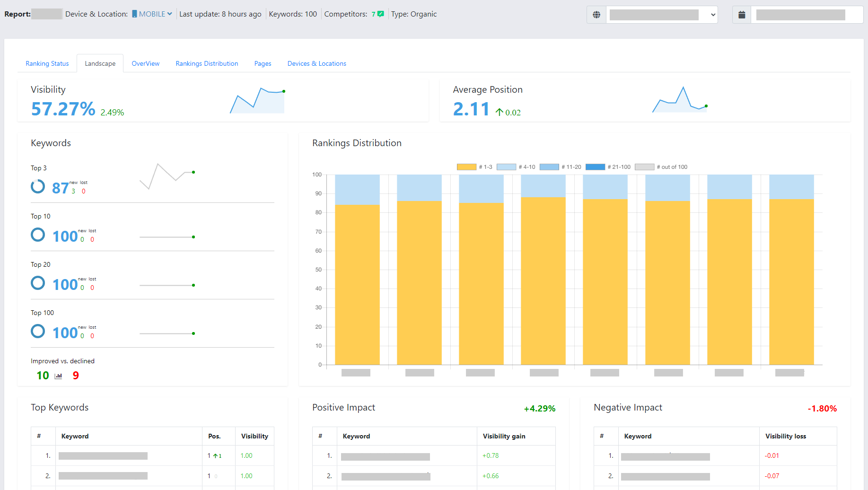Screen dimensions: 868x490
Task: Click the declined count 9
Action: pyautogui.click(x=76, y=376)
